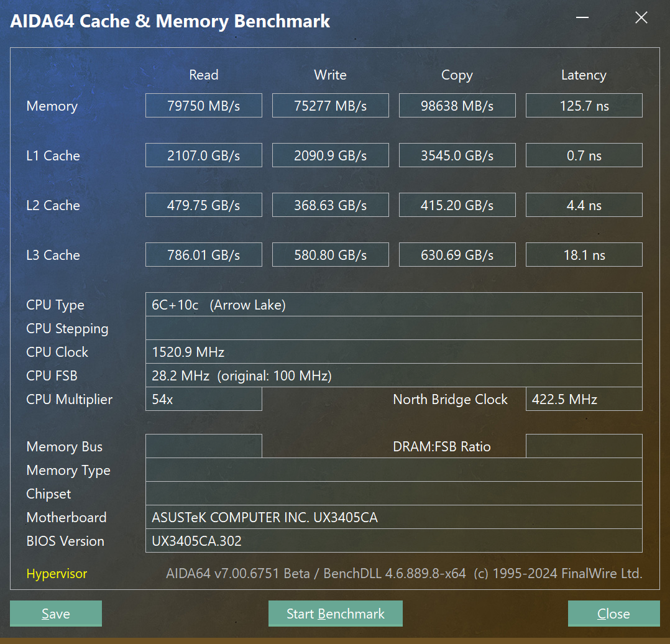Select L3 Cache Read 786.01 GB/s
This screenshot has width=670, height=644.
pyautogui.click(x=204, y=255)
